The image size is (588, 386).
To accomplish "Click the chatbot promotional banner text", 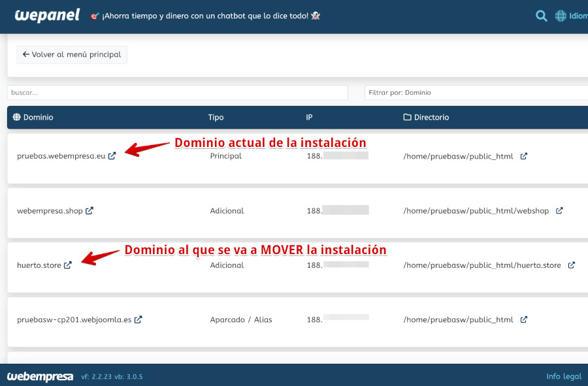I will pyautogui.click(x=205, y=16).
